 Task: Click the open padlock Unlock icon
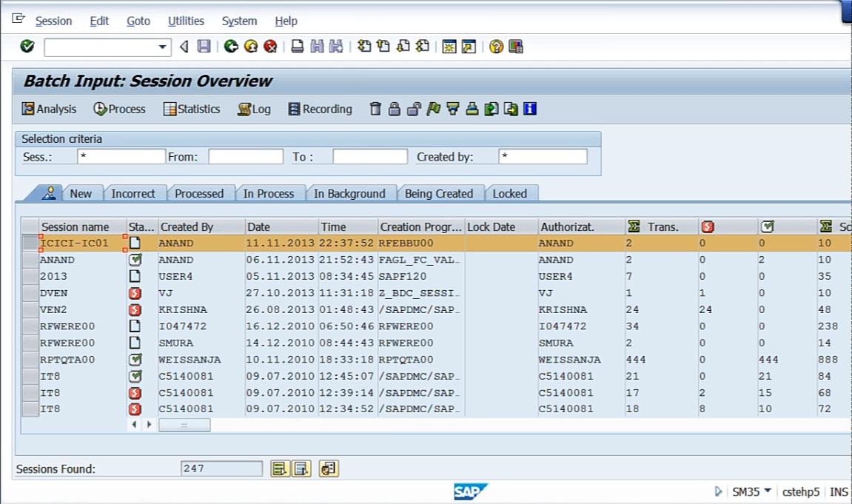tap(414, 110)
